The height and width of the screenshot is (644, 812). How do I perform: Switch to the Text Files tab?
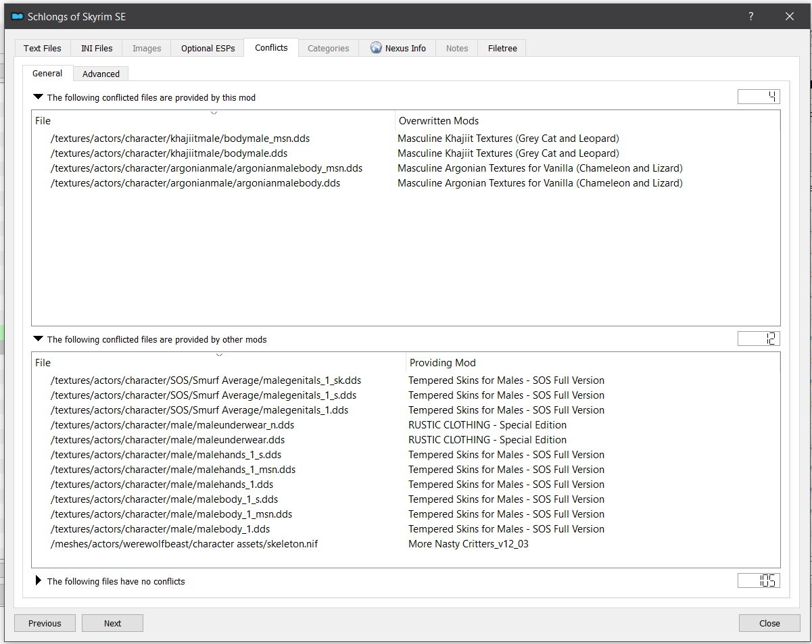(43, 48)
